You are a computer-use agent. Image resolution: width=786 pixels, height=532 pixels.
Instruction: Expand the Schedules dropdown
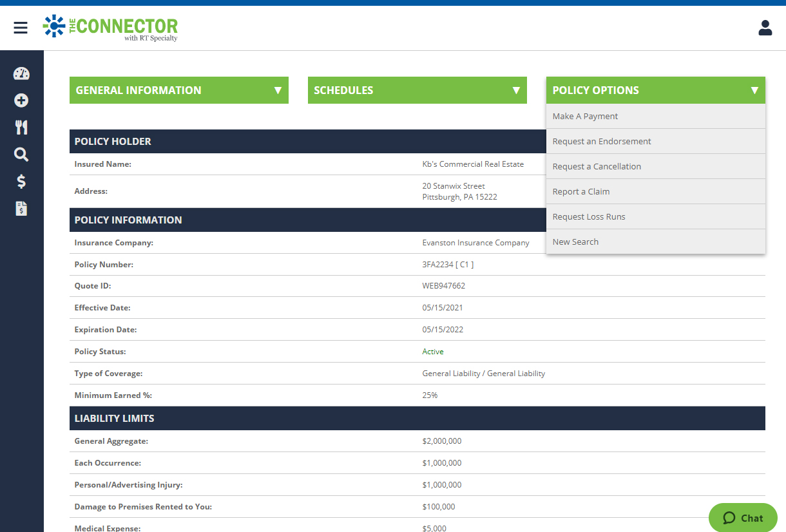(x=417, y=90)
